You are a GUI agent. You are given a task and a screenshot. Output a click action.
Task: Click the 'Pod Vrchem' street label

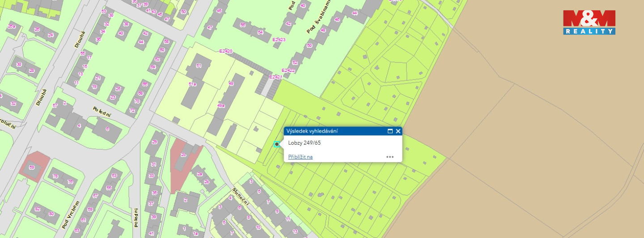pos(72,214)
